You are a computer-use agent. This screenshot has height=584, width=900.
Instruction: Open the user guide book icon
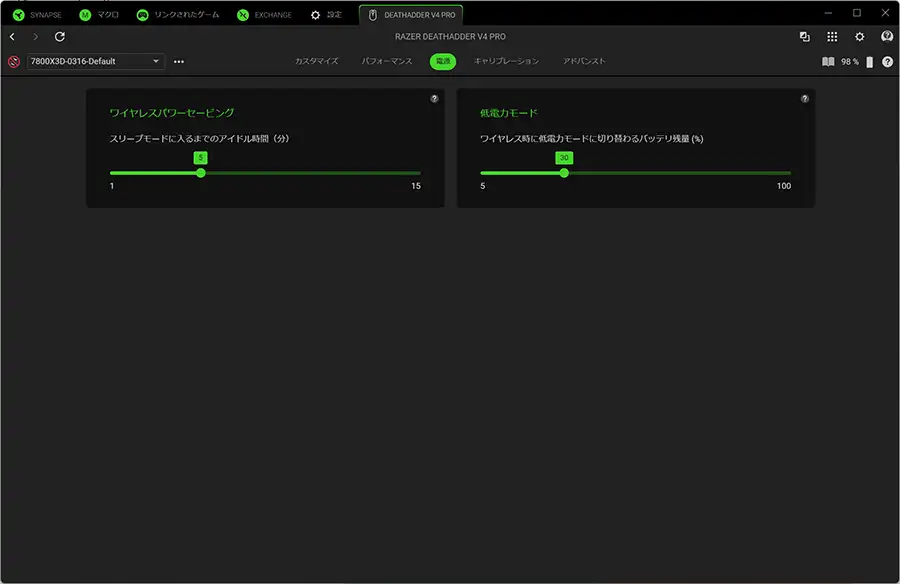pos(828,61)
